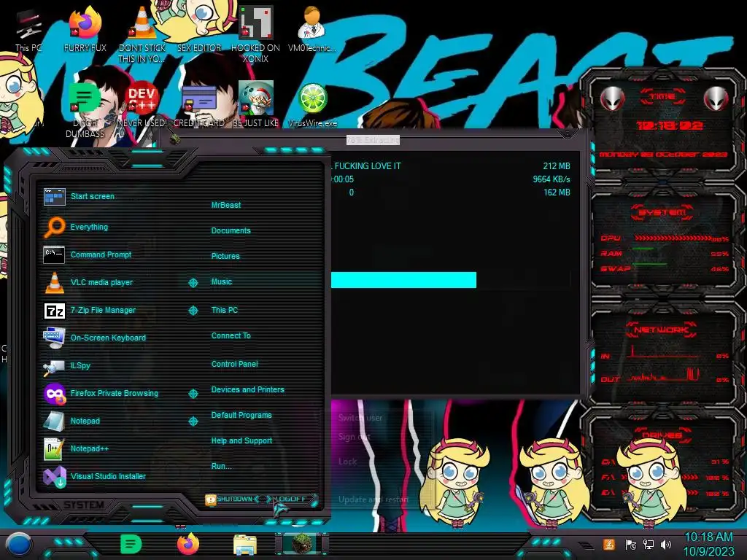Click the Start orb on taskbar
This screenshot has width=747, height=560.
(x=19, y=544)
